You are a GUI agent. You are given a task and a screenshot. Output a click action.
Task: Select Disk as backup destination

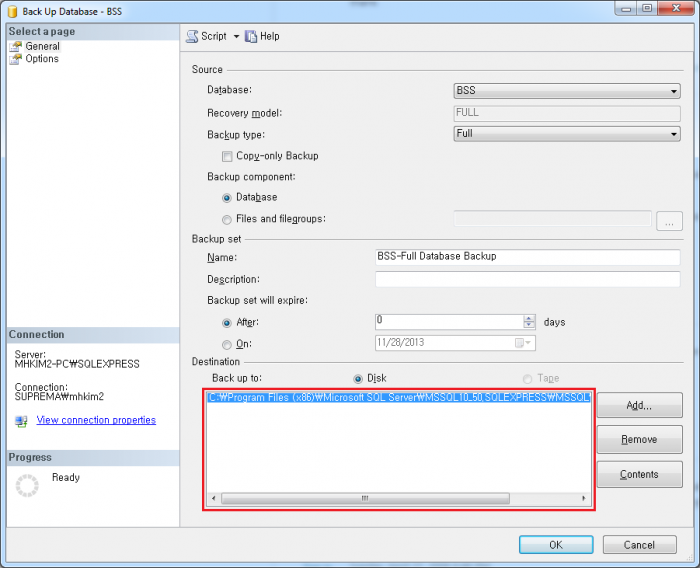[359, 379]
